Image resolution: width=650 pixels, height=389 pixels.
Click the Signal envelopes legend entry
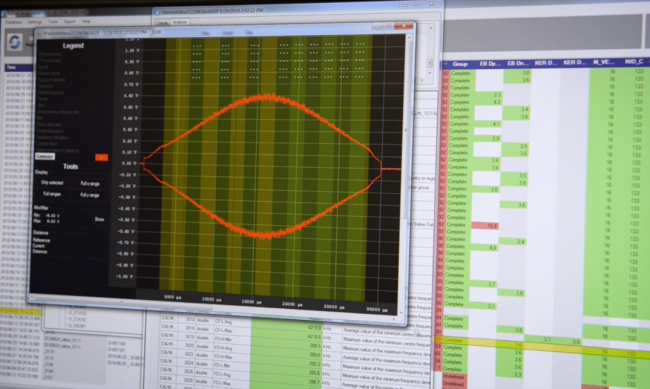(52, 79)
